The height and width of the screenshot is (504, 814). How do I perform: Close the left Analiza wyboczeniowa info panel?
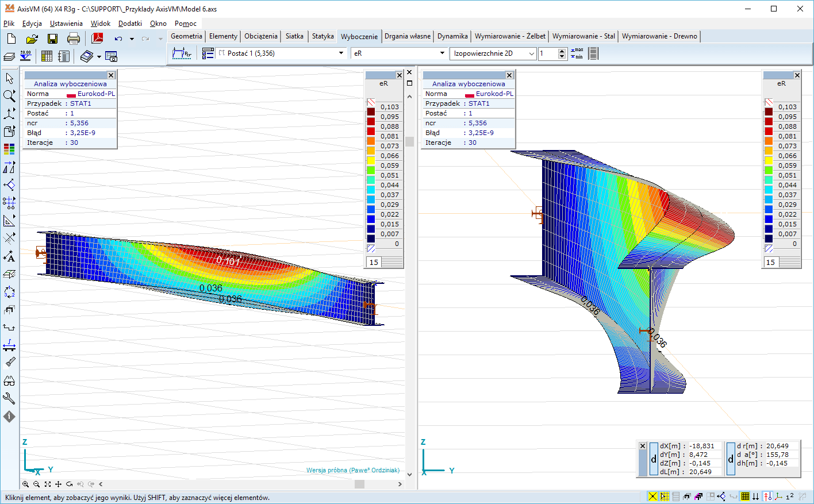pyautogui.click(x=111, y=75)
